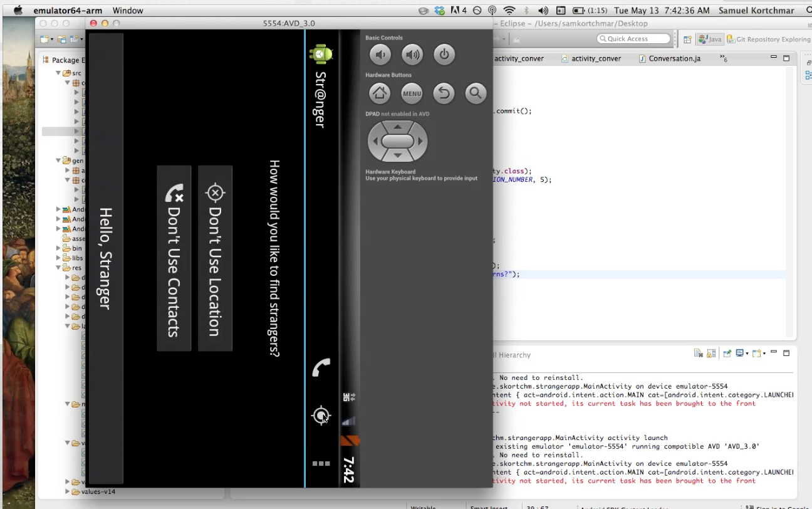Raise the emulator volume with the volume-up button
Screen dimensions: 812x509
pyautogui.click(x=412, y=55)
